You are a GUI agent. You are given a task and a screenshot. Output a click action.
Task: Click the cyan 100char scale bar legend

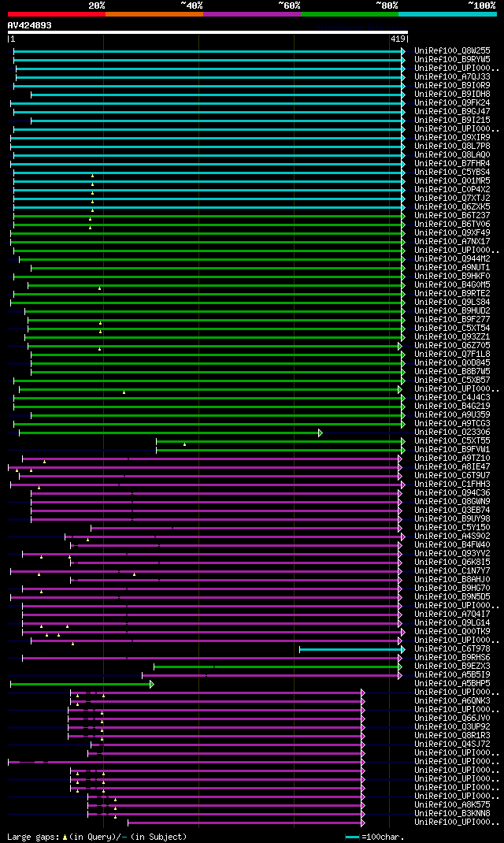point(353,837)
